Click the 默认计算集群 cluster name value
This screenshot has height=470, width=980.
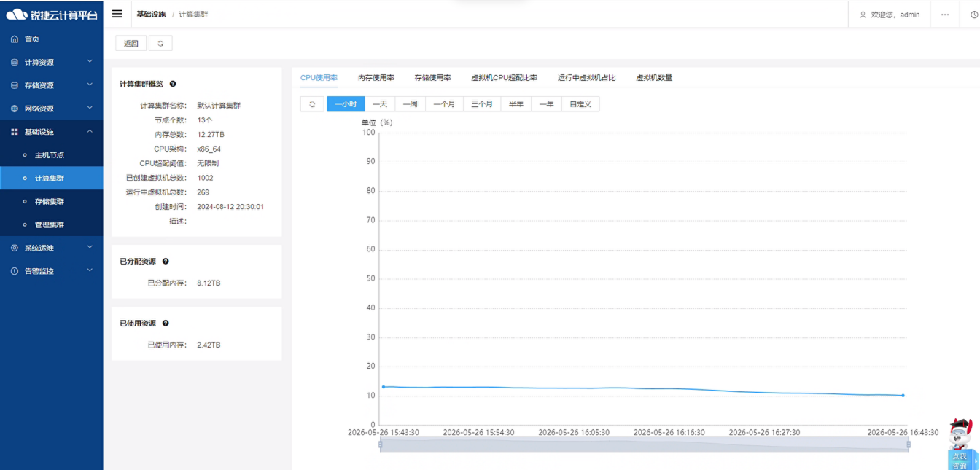point(219,106)
